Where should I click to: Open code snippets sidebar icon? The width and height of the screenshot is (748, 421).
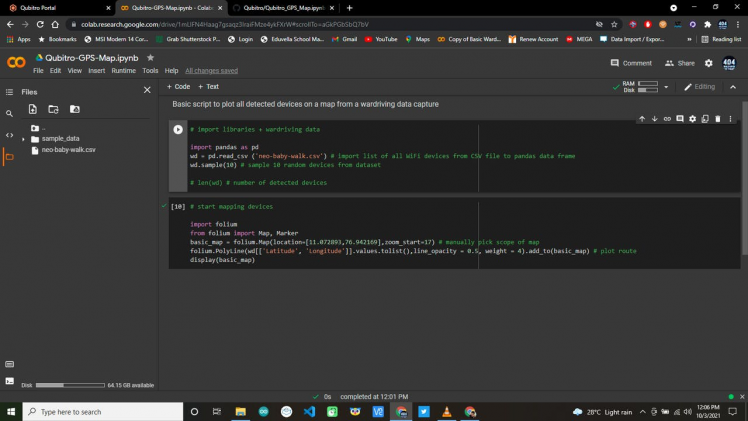[x=9, y=135]
